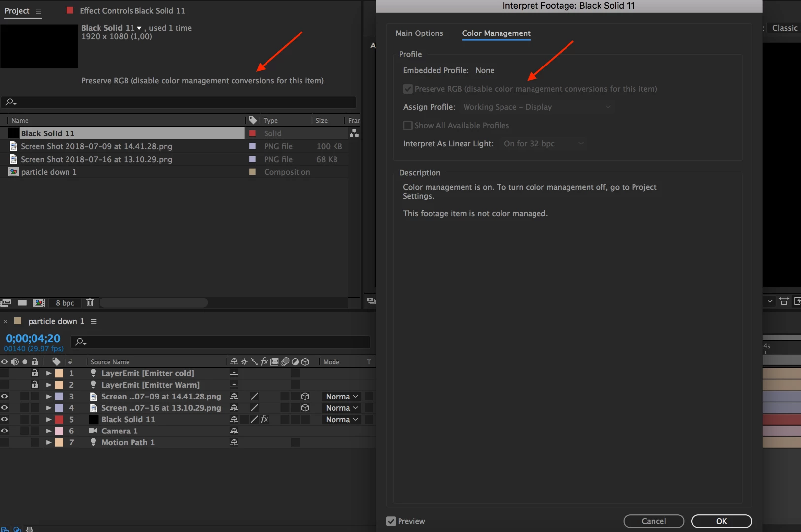Open the project flowchart view icon
This screenshot has width=801, height=532.
(354, 133)
